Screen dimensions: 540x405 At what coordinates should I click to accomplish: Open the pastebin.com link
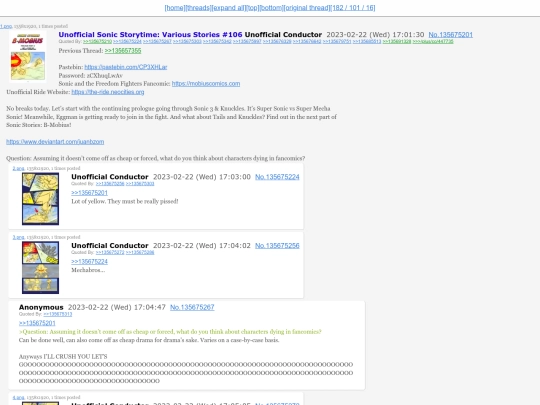point(126,67)
